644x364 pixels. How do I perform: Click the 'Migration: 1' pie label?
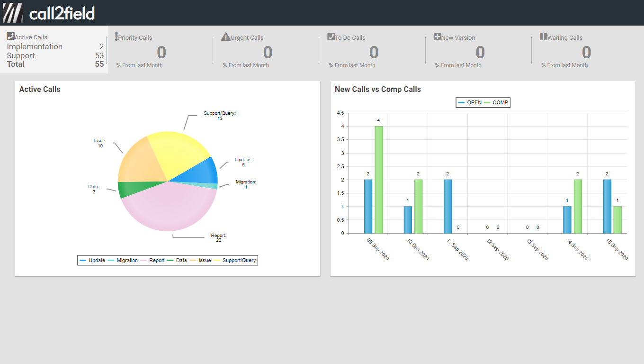click(x=246, y=184)
